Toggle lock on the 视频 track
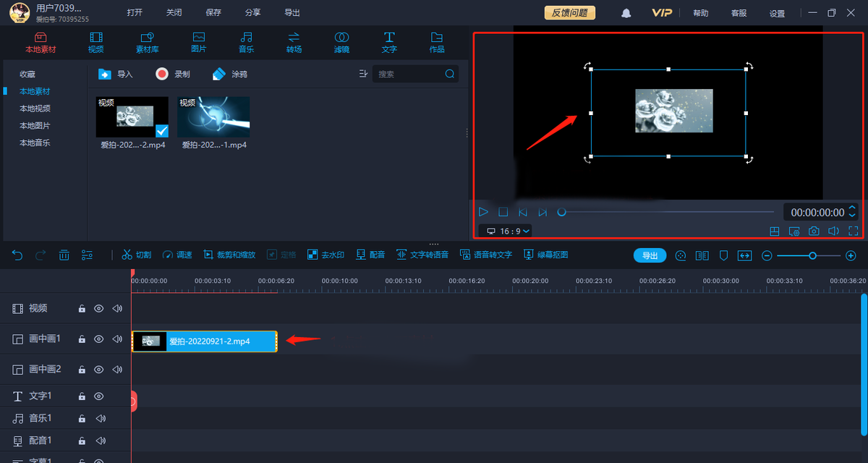Viewport: 868px width, 463px height. point(82,308)
